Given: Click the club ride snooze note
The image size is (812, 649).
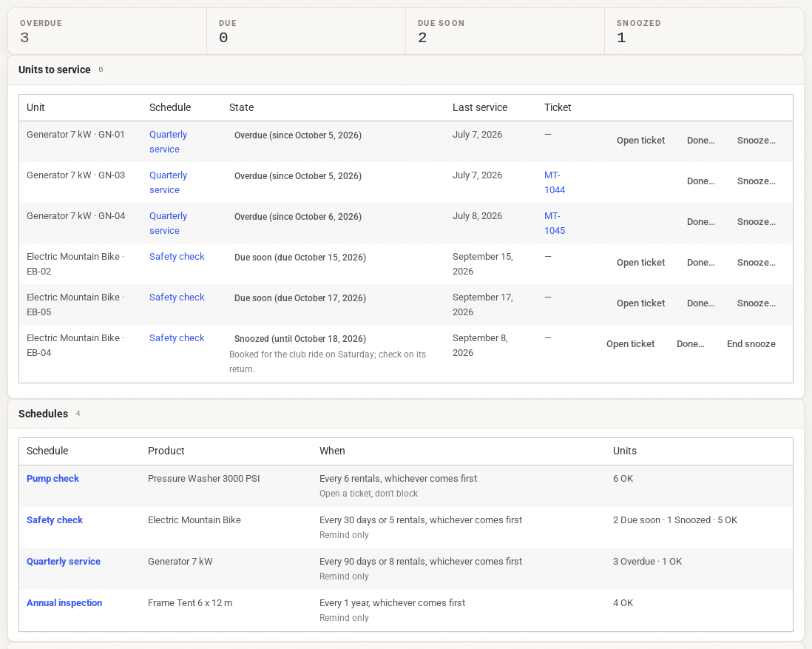Looking at the screenshot, I should [328, 362].
